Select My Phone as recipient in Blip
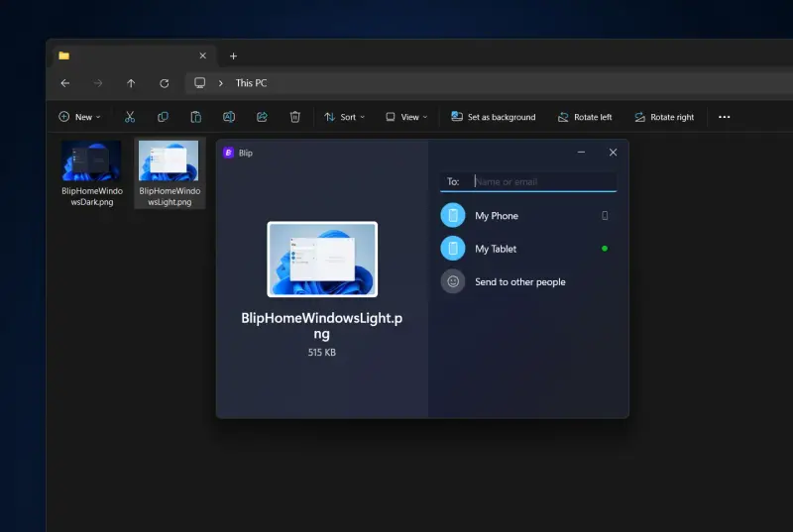The height and width of the screenshot is (532, 793). click(496, 216)
